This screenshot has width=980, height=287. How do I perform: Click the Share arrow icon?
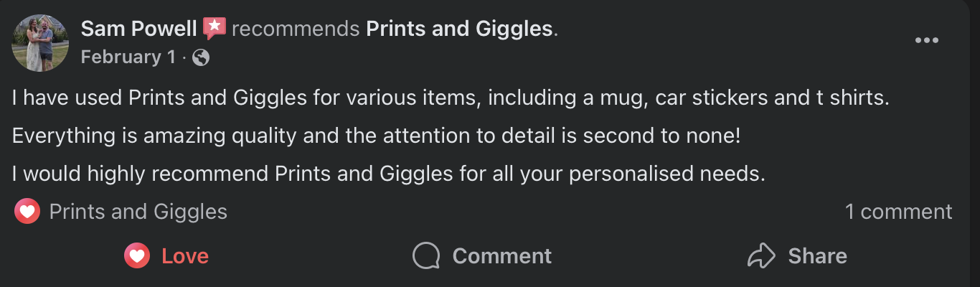point(762,255)
